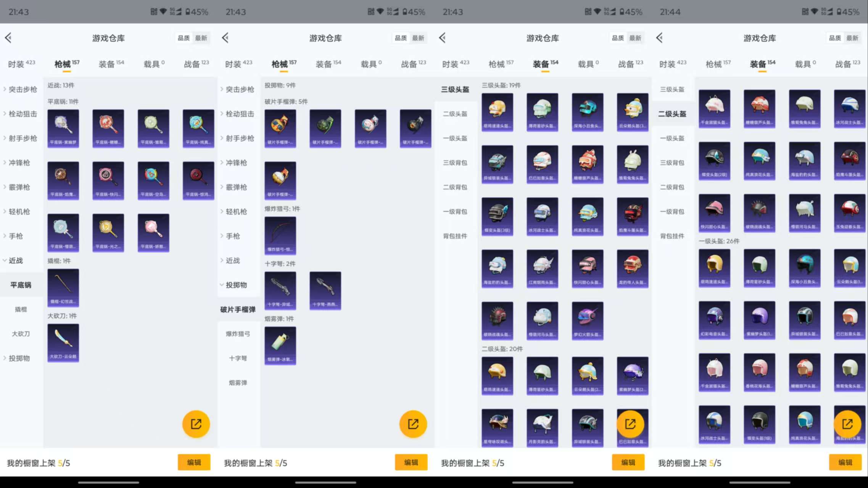868x488 pixels.
Task: Tap 编辑 button on the 三级头盔 selected screen
Action: pyautogui.click(x=628, y=462)
